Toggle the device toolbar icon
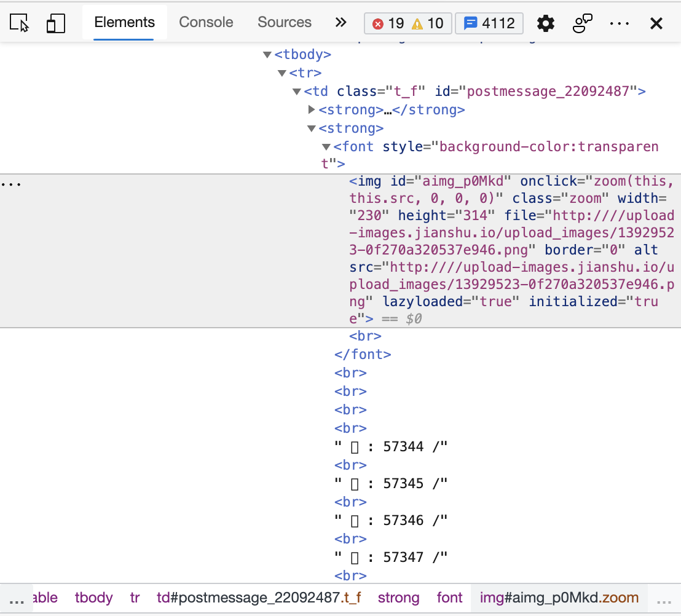This screenshot has height=616, width=681. tap(56, 23)
